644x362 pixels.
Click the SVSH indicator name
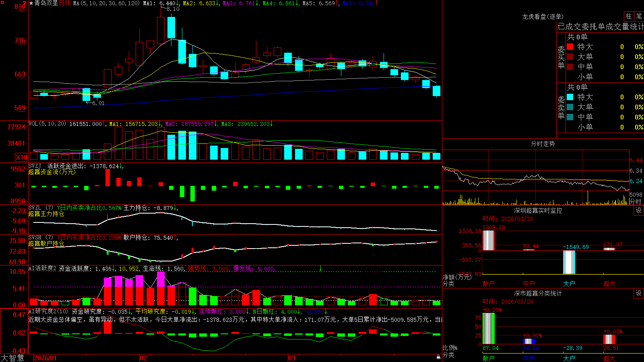[35, 238]
